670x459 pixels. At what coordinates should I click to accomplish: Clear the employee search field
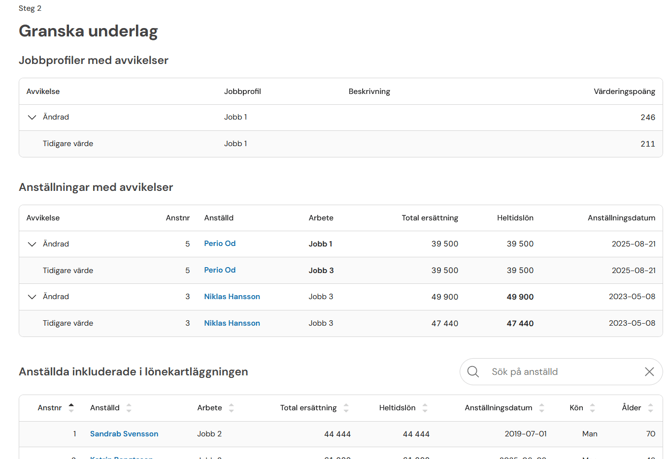tap(649, 371)
